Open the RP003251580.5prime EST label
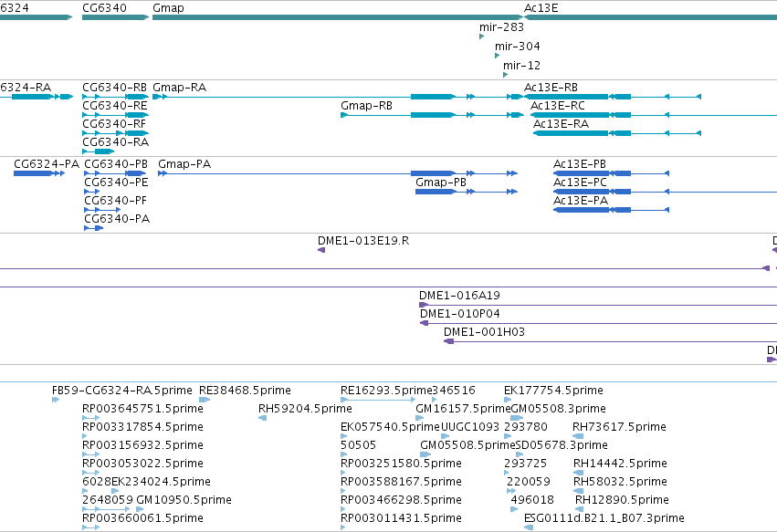 tap(402, 464)
